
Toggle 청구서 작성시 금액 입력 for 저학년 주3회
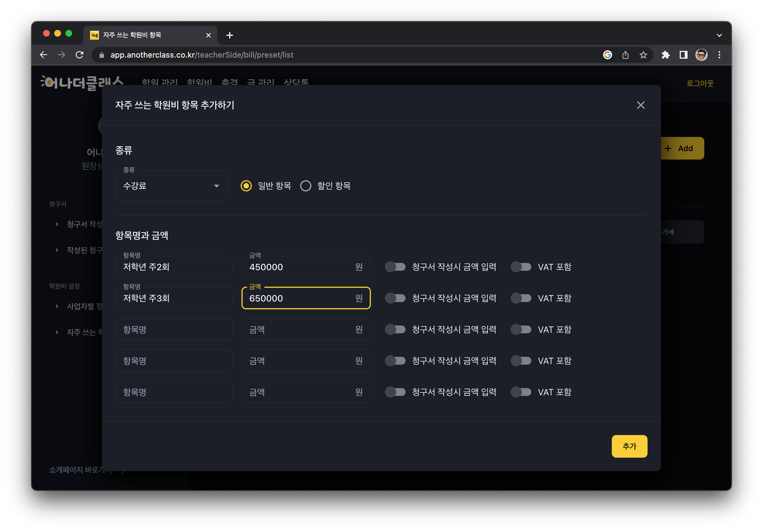pyautogui.click(x=395, y=298)
